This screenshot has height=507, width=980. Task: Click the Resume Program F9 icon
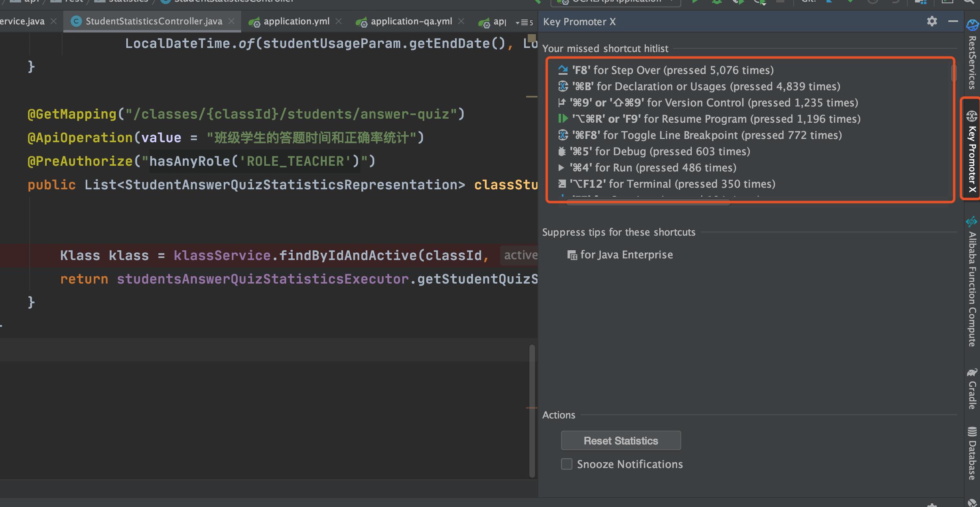[561, 118]
